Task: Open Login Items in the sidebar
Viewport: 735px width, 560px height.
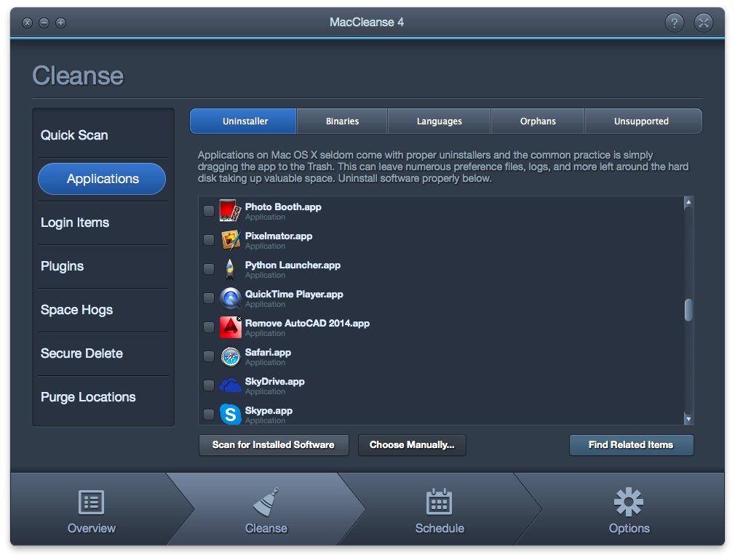Action: [x=103, y=223]
